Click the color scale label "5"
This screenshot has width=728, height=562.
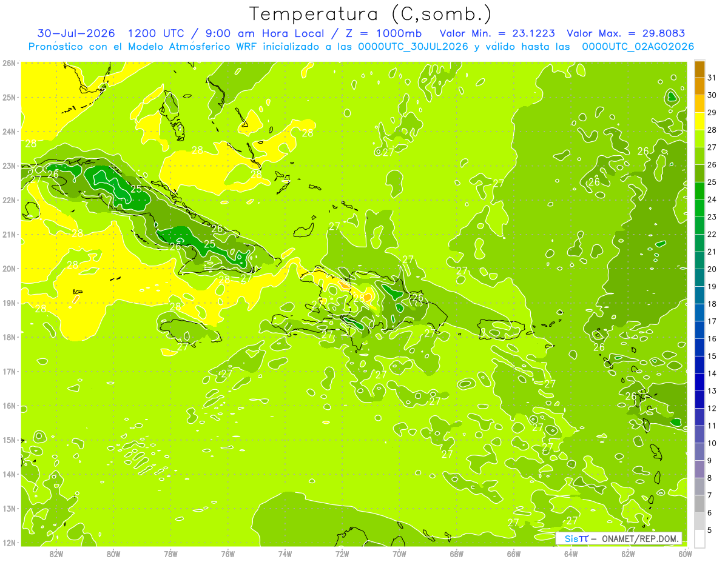click(710, 530)
